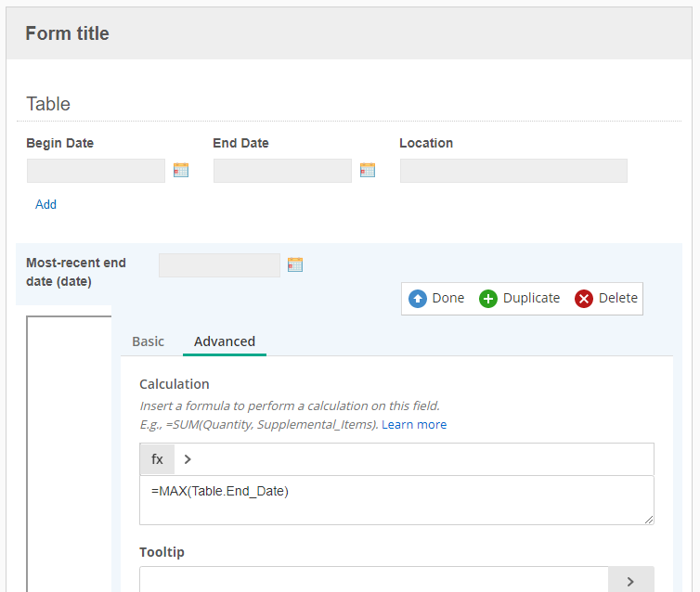Open the End Date calendar picker icon
Screen dimensions: 700x592
tap(368, 170)
